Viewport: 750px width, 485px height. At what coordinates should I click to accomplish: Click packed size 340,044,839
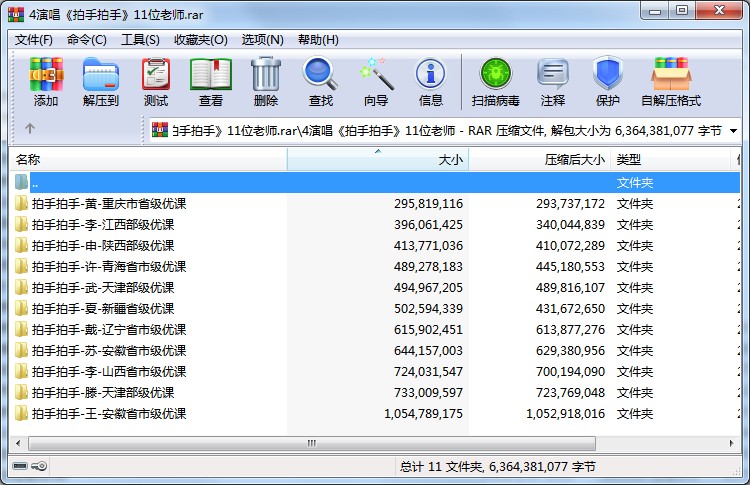point(570,225)
